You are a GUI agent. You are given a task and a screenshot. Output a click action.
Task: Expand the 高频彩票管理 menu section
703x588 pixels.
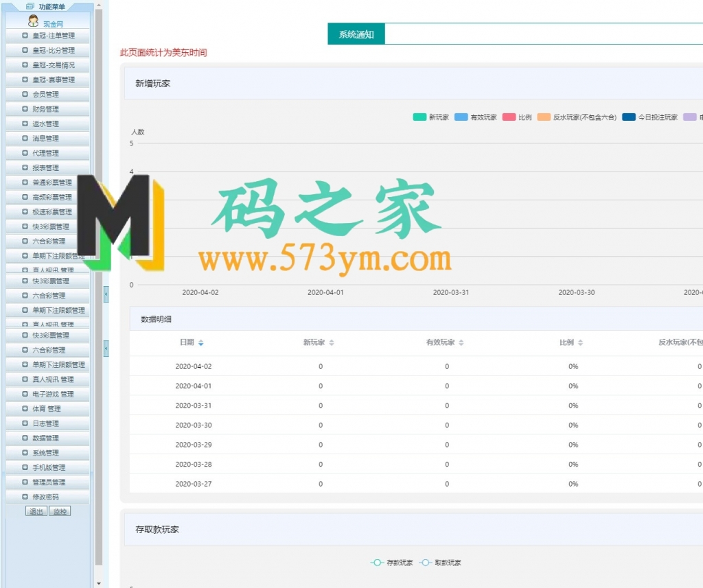[47, 197]
